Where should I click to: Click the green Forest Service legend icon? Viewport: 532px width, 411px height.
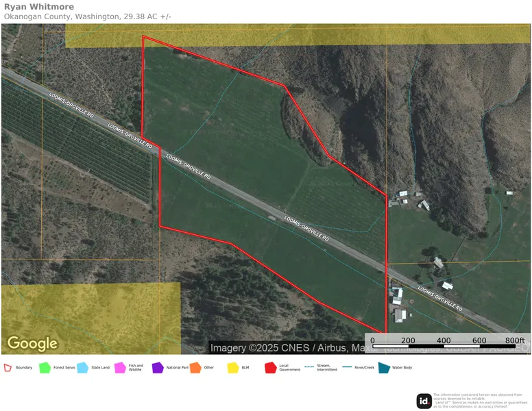(45, 368)
